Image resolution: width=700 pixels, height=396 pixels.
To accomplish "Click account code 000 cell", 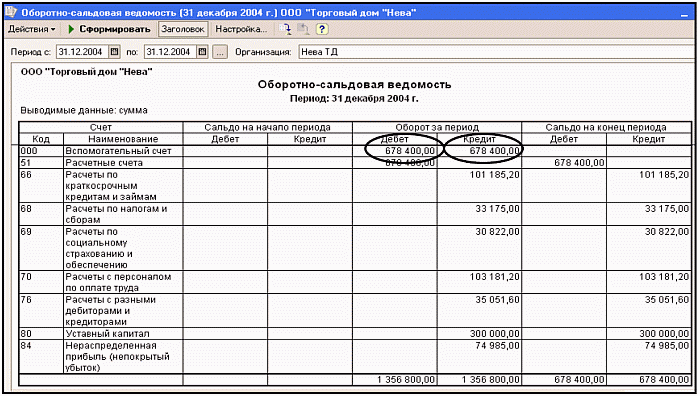I will coord(42,151).
